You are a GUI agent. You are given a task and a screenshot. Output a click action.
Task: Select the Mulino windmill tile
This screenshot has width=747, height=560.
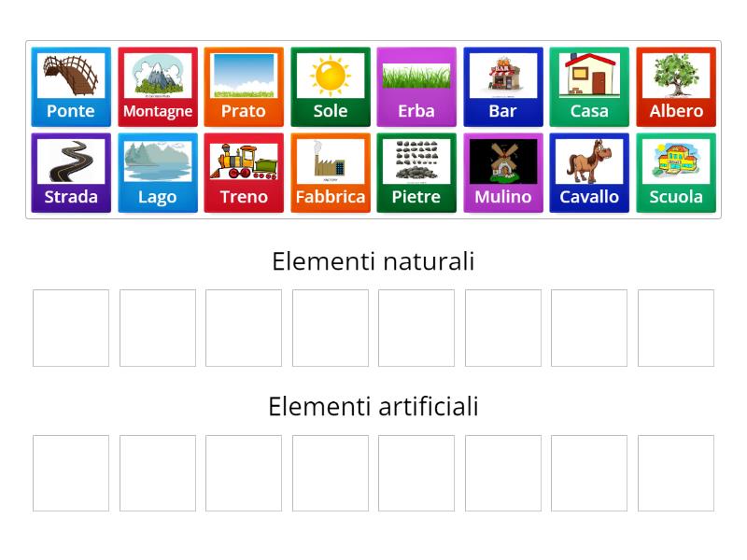click(503, 172)
